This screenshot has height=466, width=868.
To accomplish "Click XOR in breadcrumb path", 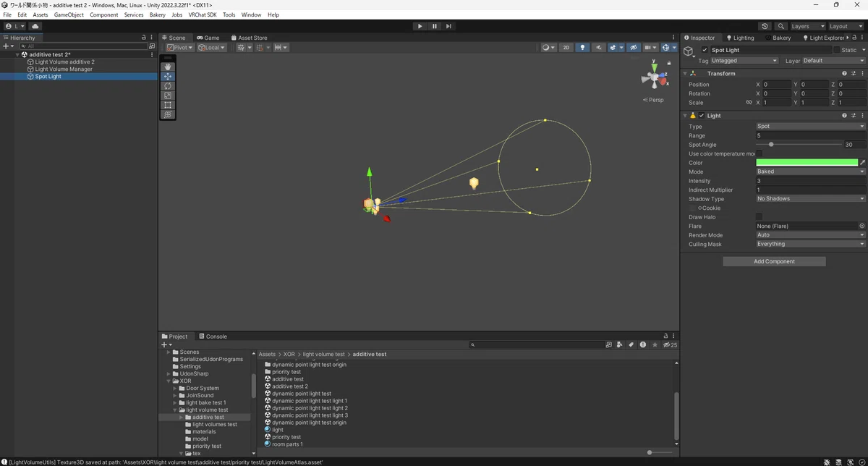I will pyautogui.click(x=289, y=355).
